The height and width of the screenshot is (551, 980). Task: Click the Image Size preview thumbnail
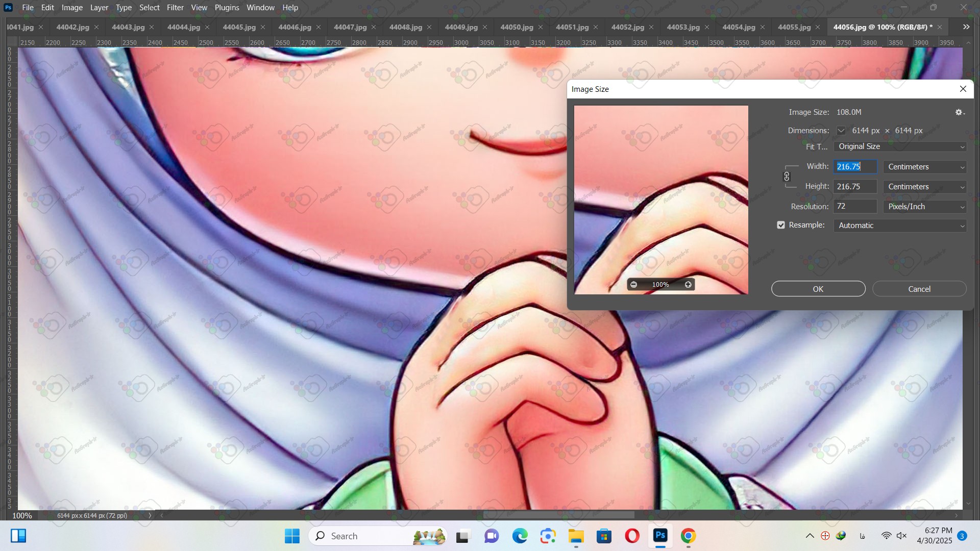point(661,200)
